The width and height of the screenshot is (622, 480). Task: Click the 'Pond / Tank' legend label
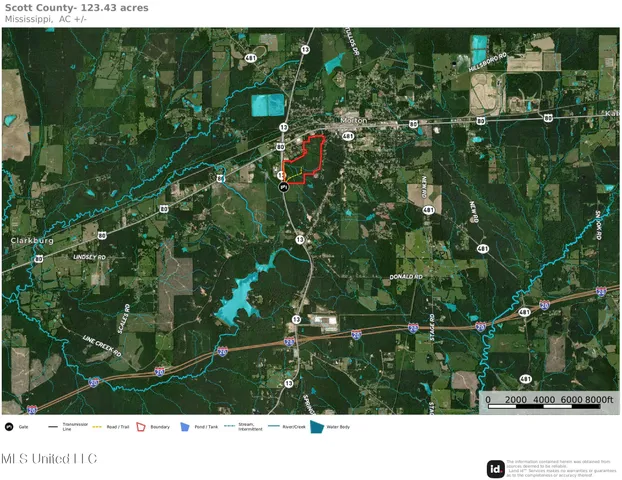pos(206,427)
